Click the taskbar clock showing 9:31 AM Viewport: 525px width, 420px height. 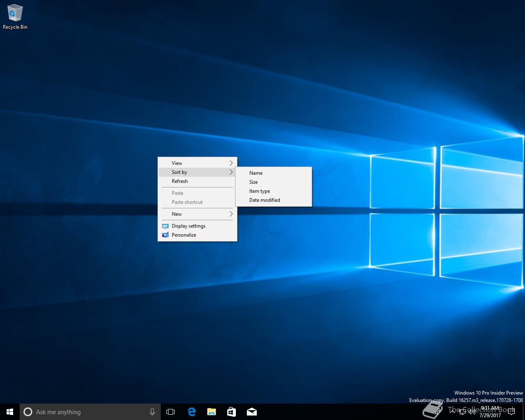click(x=490, y=412)
